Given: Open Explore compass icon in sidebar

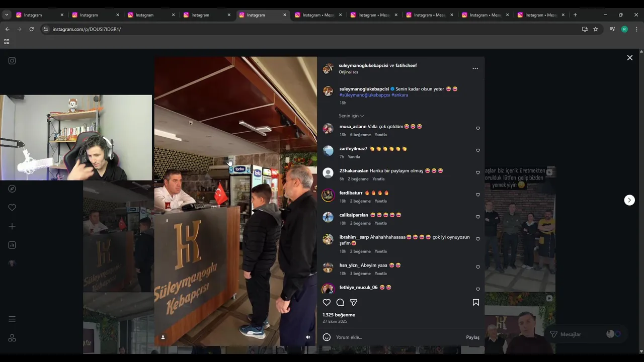Looking at the screenshot, I should pos(12,189).
